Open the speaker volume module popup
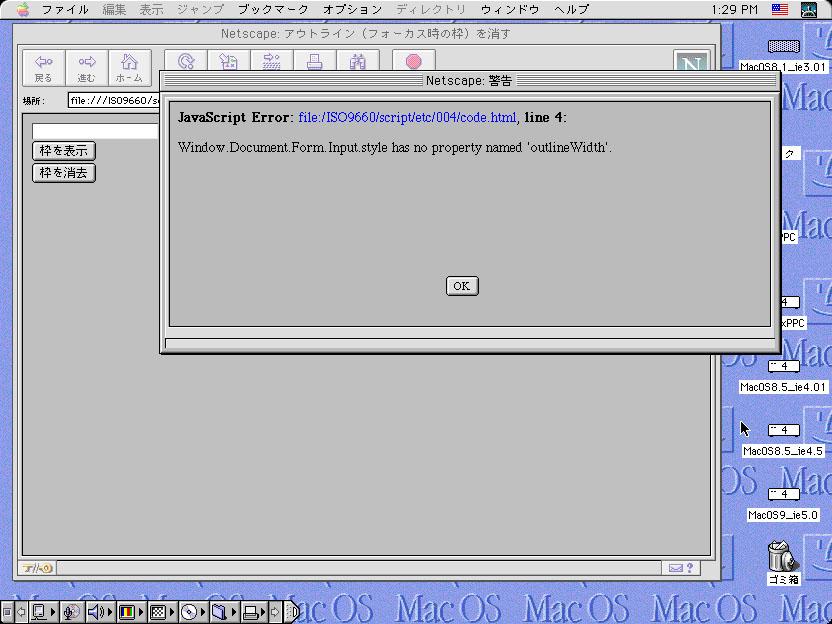Viewport: 832px width, 624px height. 99,612
